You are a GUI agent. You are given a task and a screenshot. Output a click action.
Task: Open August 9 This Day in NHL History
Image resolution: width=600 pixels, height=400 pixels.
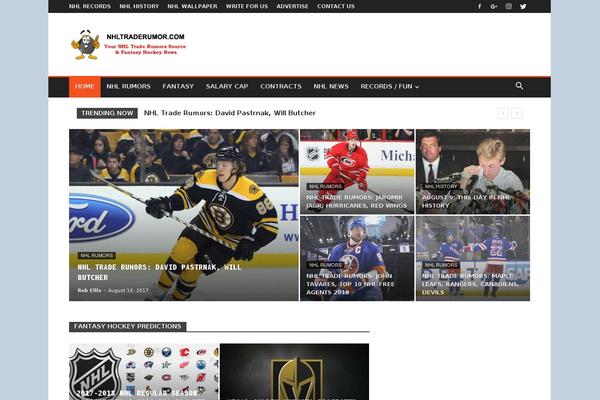pyautogui.click(x=466, y=201)
